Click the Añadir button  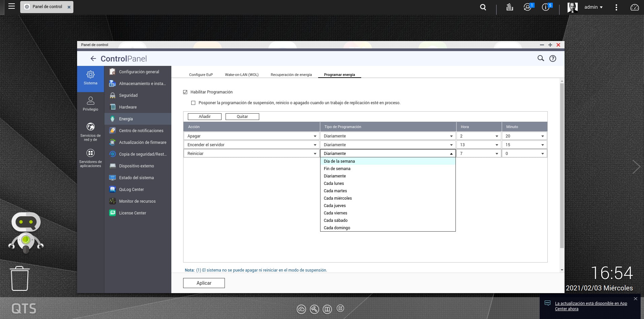pos(204,117)
